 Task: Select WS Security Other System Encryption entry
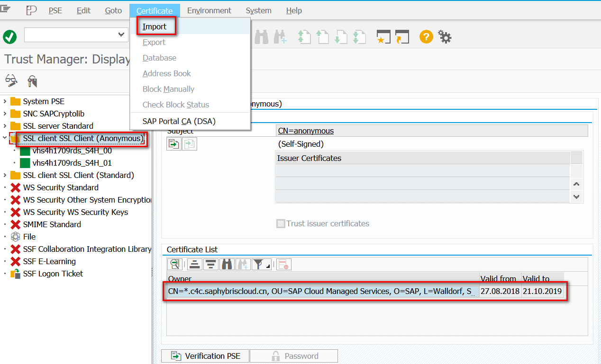[87, 200]
